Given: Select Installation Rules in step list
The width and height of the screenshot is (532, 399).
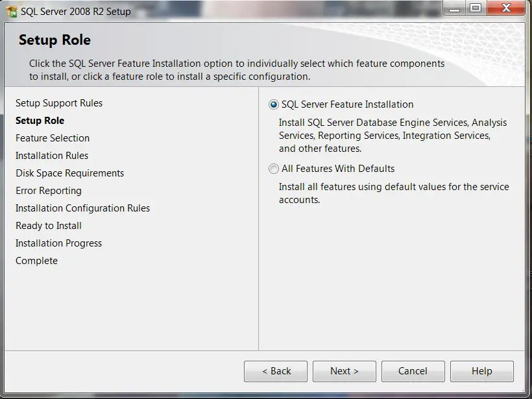Looking at the screenshot, I should tap(52, 156).
